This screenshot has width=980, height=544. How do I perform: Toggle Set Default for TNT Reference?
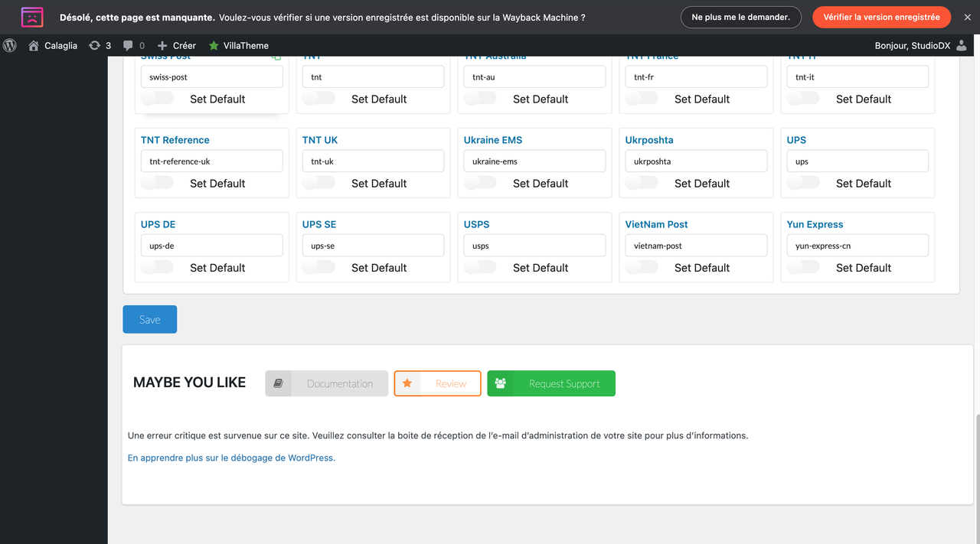(157, 182)
